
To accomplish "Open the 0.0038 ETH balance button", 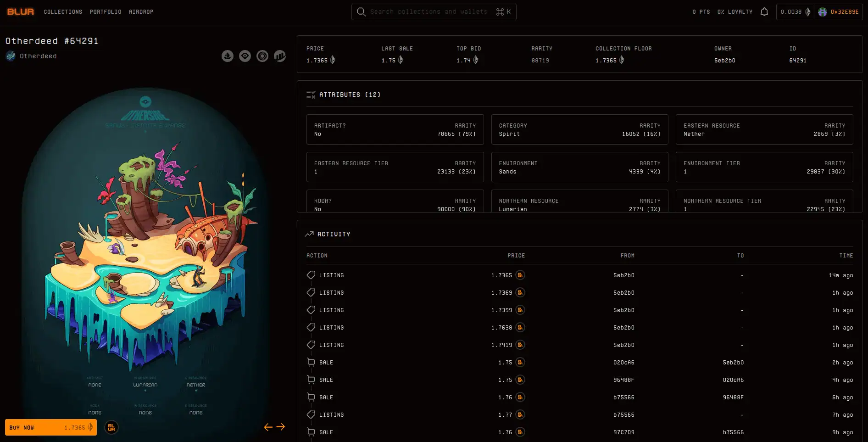I will tap(795, 12).
